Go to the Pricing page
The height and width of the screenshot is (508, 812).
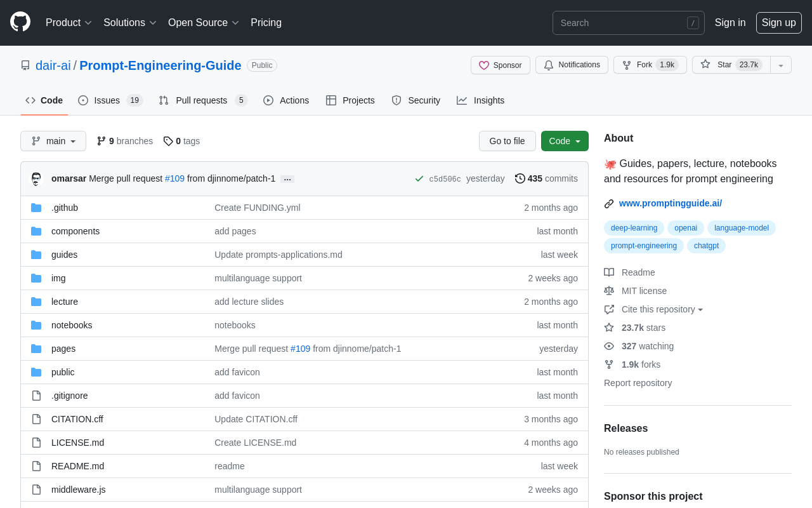pyautogui.click(x=266, y=23)
